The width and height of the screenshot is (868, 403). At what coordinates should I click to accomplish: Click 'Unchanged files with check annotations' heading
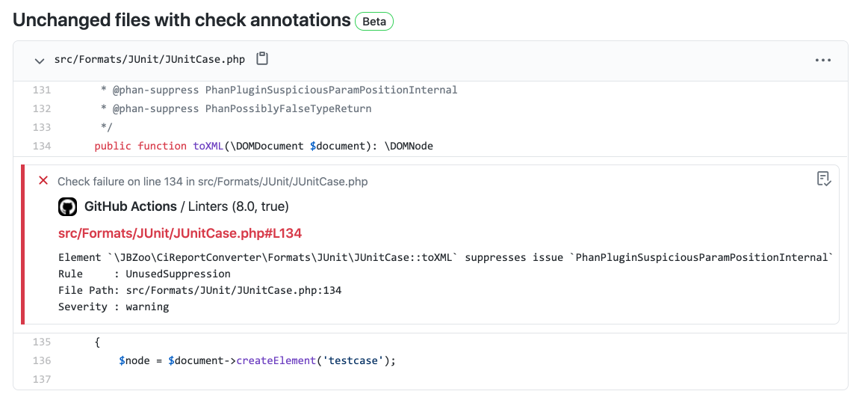182,20
